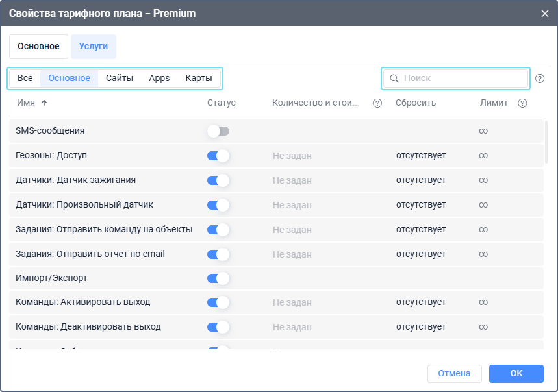558x392 pixels.
Task: Open the Услуги tab
Action: (x=94, y=47)
